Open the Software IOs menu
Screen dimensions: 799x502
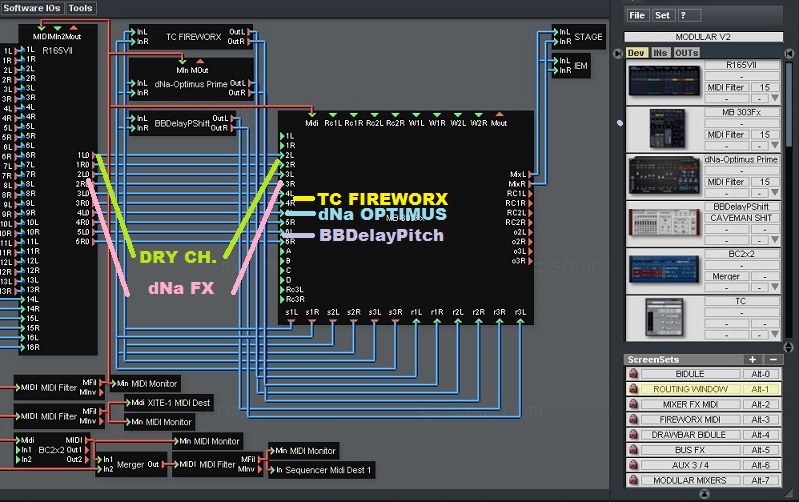(32, 8)
